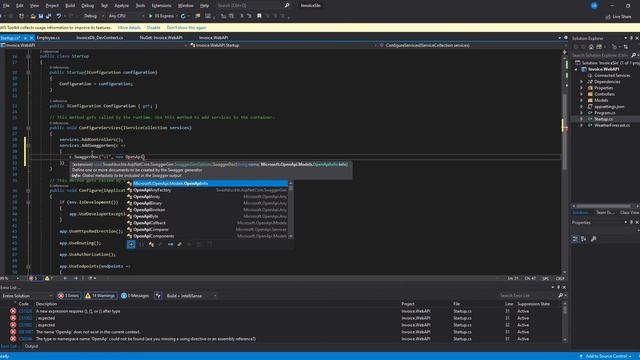Click the IntelliSense list scrollbar

(x=291, y=210)
